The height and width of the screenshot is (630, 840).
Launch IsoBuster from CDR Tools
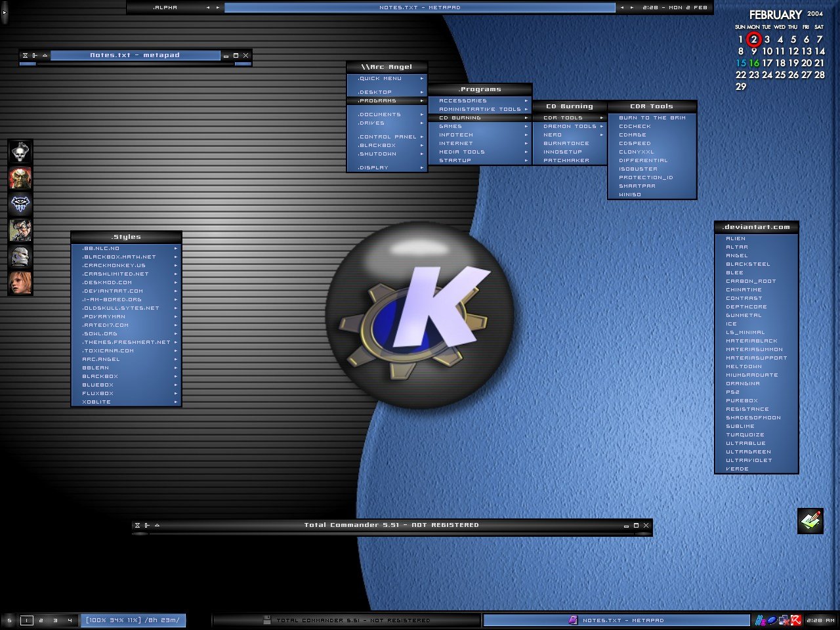click(652, 169)
